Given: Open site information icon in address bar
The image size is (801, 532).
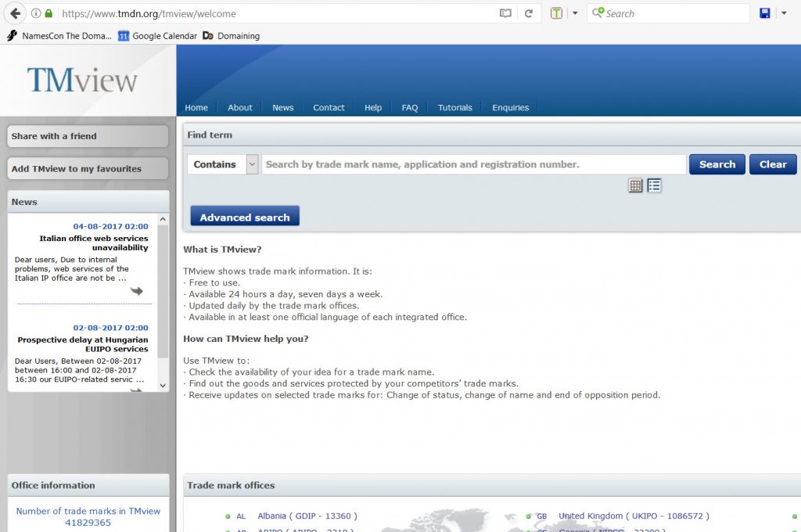Looking at the screenshot, I should (36, 13).
